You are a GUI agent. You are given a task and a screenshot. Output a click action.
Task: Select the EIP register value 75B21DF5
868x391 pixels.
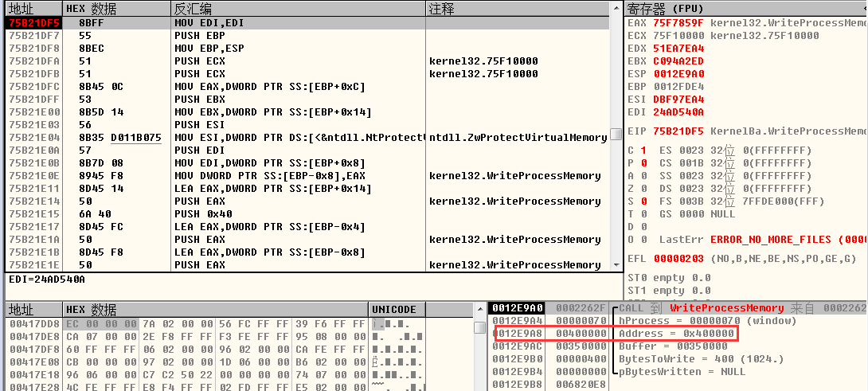click(678, 131)
